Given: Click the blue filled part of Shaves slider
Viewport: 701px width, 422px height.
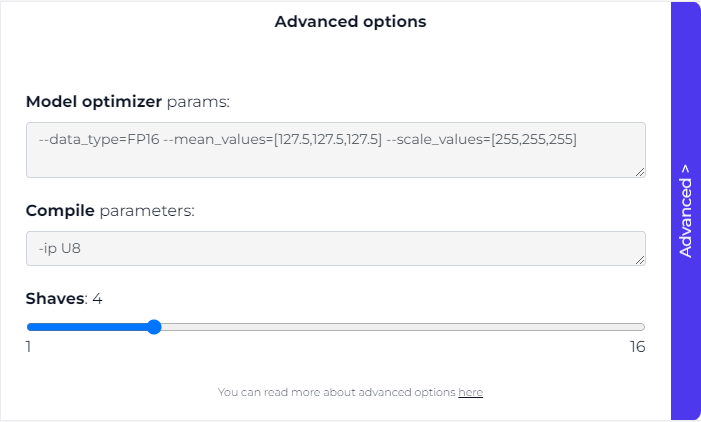Looking at the screenshot, I should click(x=88, y=327).
